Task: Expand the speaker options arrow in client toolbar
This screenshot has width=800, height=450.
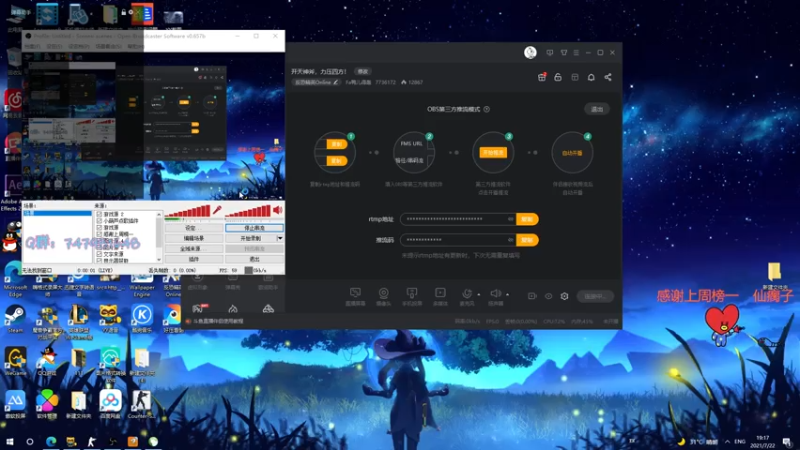Action: coord(508,294)
